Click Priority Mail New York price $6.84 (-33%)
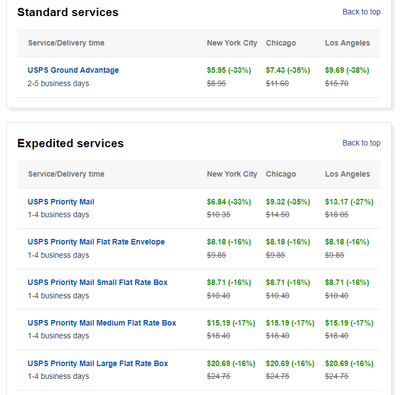This screenshot has width=400, height=395. 229,202
